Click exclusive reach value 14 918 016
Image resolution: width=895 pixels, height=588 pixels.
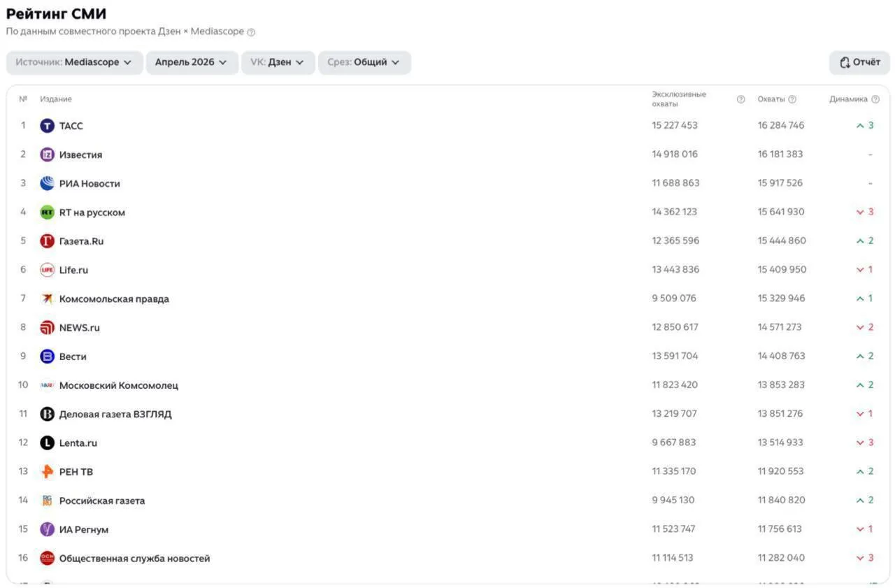point(675,155)
